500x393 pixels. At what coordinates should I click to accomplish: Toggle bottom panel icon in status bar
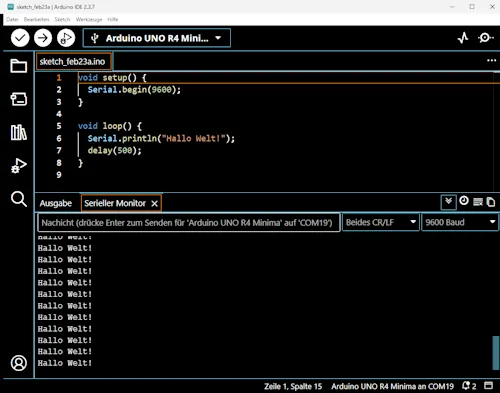click(489, 386)
